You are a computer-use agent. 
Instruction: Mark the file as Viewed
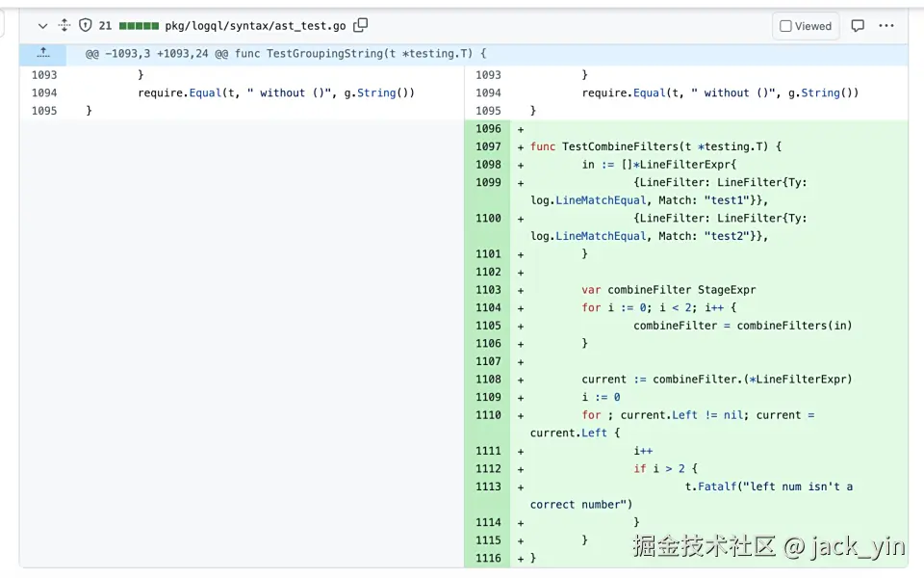806,26
